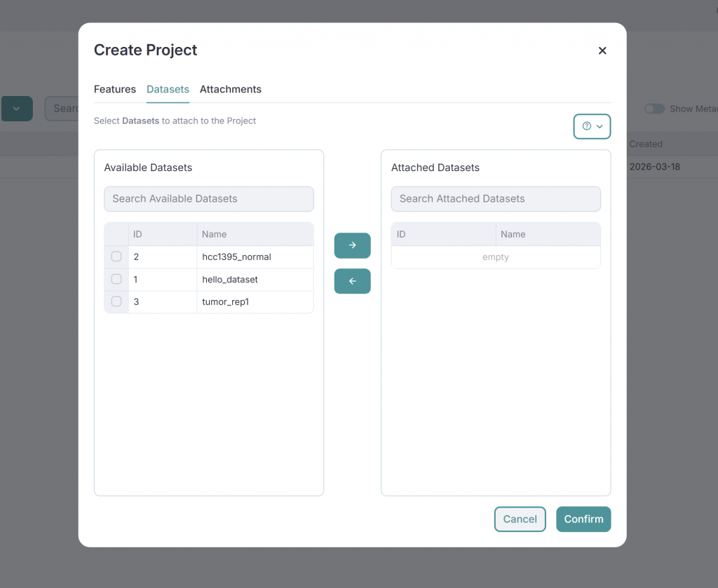Select the hello_dataset checkbox
The width and height of the screenshot is (718, 588).
pyautogui.click(x=116, y=279)
